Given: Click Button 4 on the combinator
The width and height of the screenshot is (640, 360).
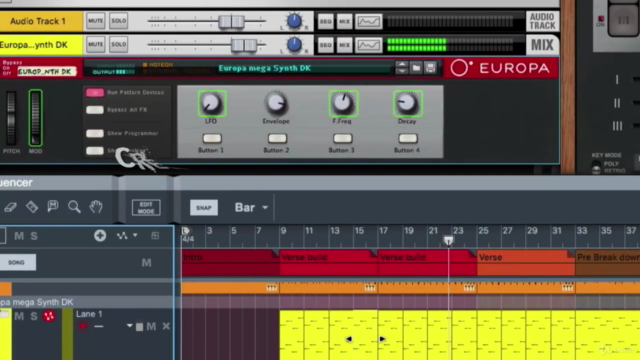Looking at the screenshot, I should pyautogui.click(x=408, y=138).
